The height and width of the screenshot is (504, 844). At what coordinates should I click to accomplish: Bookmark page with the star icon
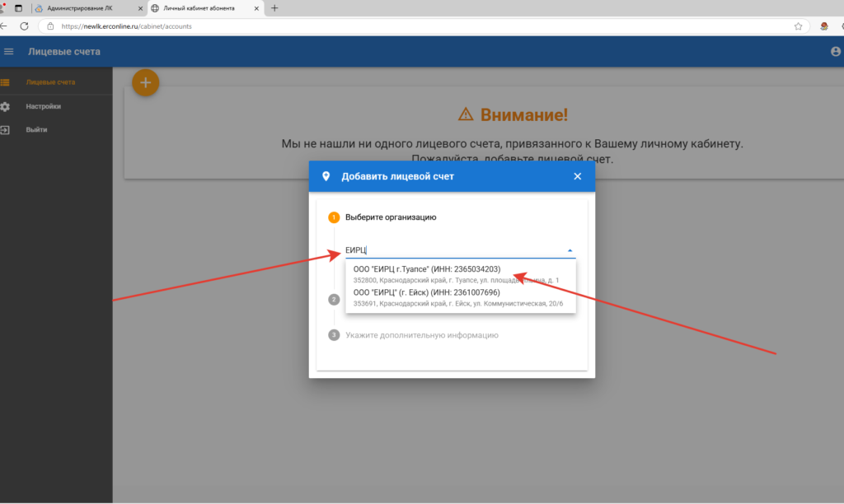[x=798, y=26]
